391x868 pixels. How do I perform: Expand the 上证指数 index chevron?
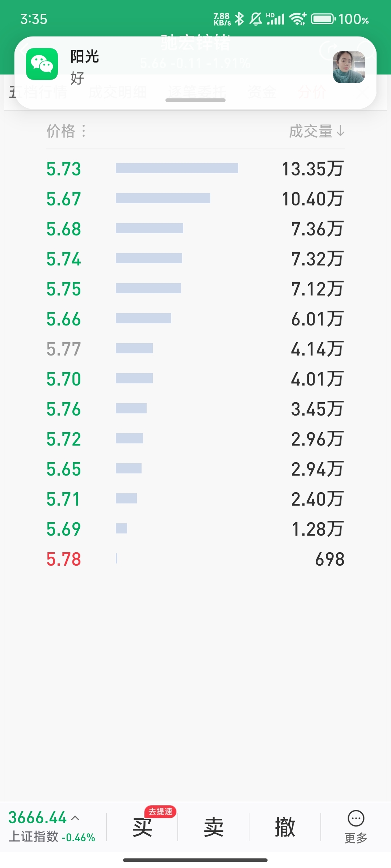click(75, 818)
